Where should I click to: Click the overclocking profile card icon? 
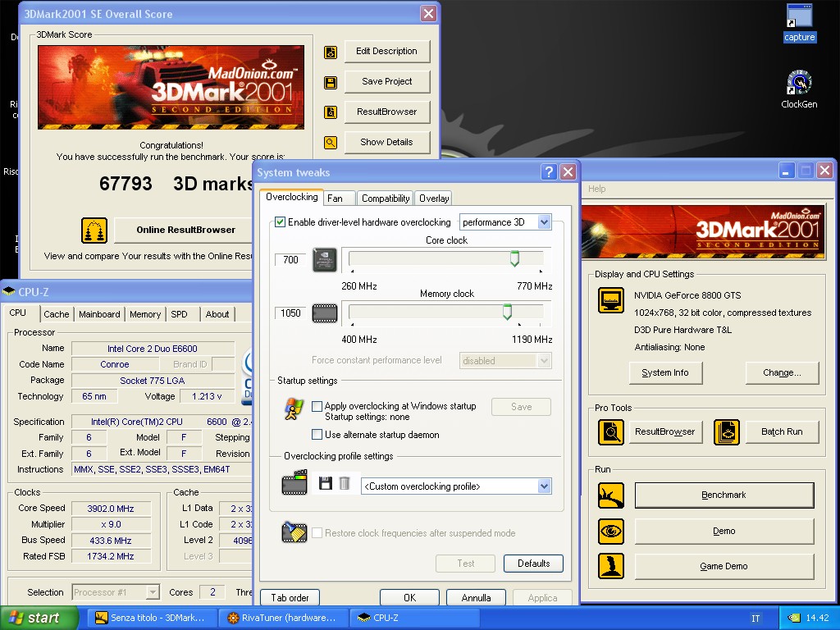click(x=294, y=482)
